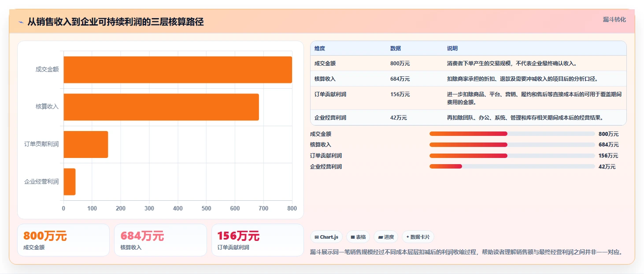Click the description starting 进一步扣除商品
Image resolution: width=644 pixels, height=274 pixels.
534,98
